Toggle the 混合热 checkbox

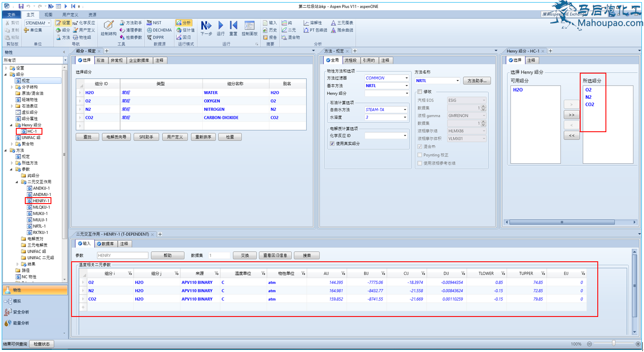420,147
